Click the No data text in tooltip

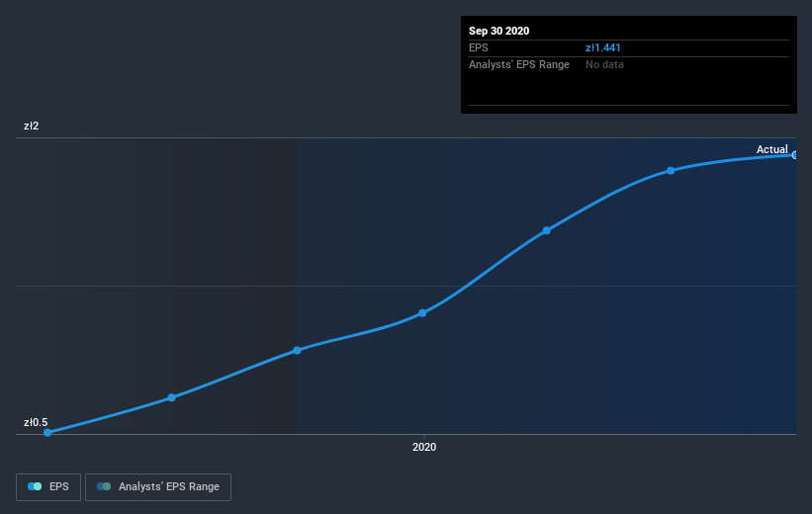pos(604,64)
